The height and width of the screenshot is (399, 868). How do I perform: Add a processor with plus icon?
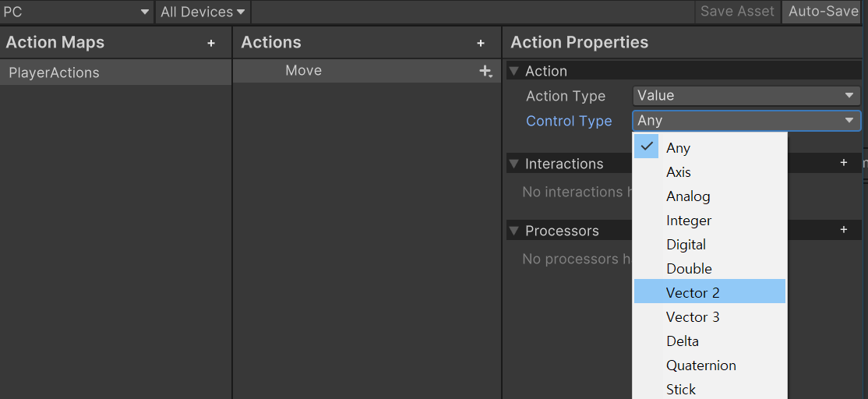tap(843, 231)
